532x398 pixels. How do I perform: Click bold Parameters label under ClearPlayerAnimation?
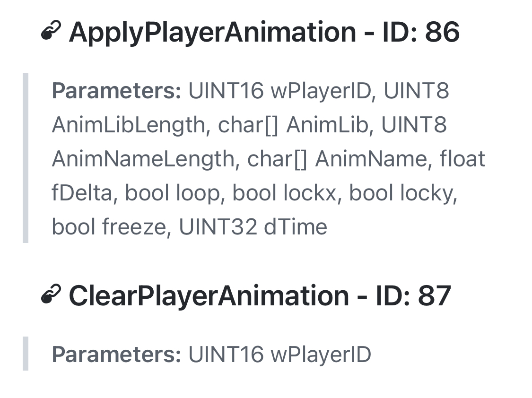tap(117, 355)
